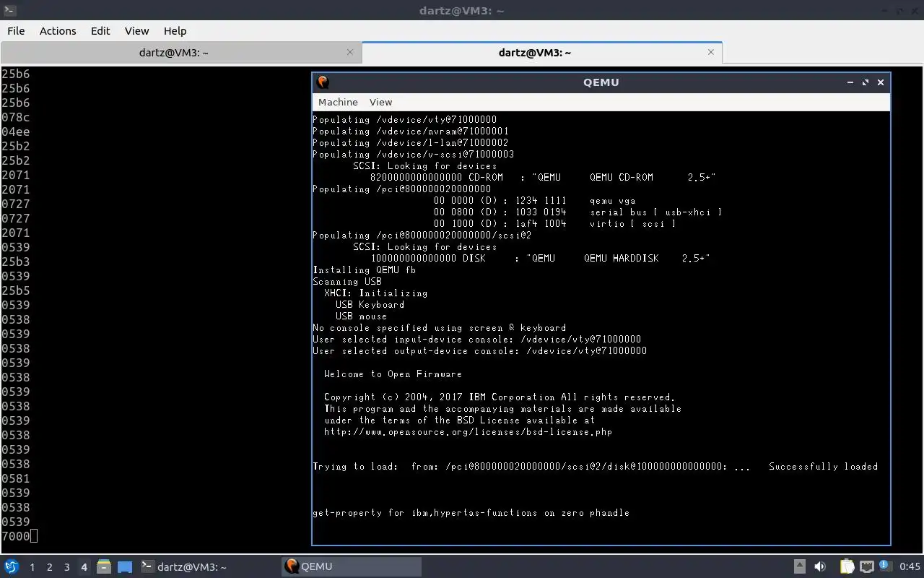Close the QEMU window
This screenshot has width=924, height=578.
(881, 82)
